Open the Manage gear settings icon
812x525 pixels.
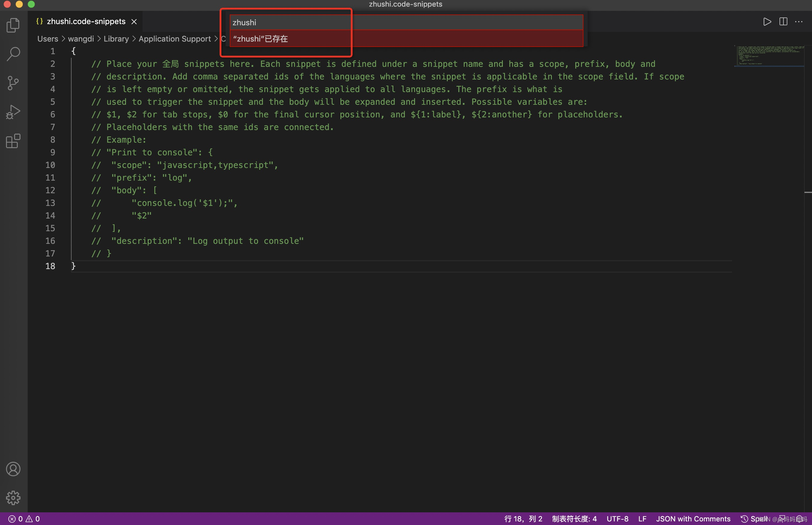tap(13, 498)
